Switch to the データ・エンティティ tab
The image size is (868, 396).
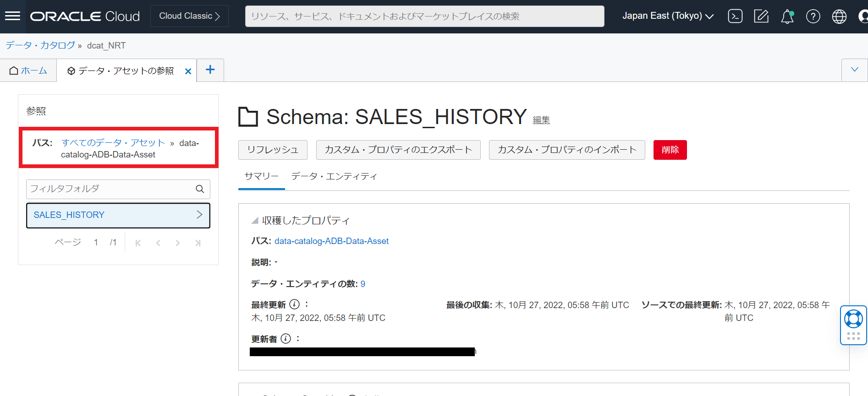click(334, 176)
